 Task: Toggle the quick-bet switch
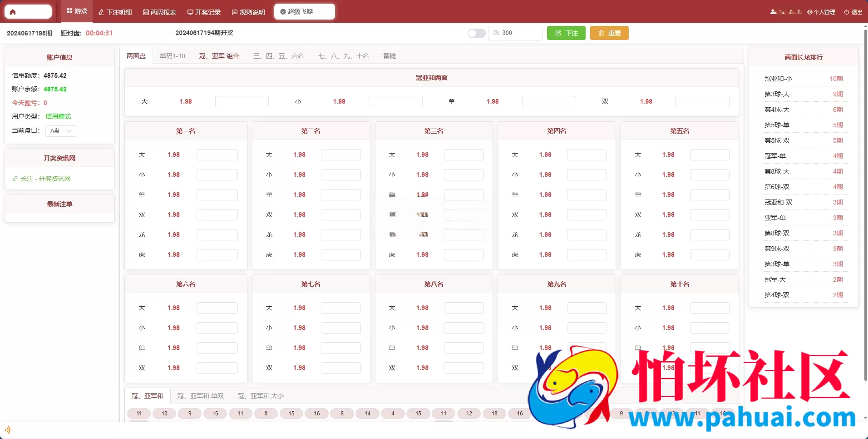click(x=477, y=33)
